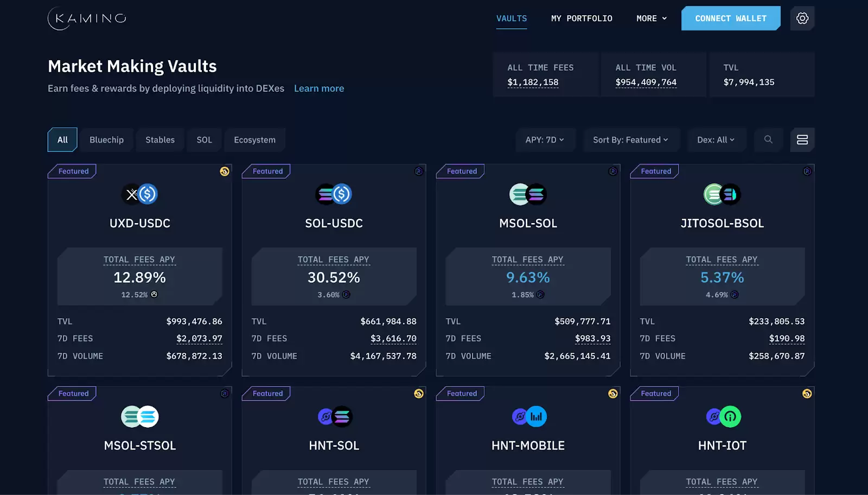Screen dimensions: 868x495
Task: Click the DEX badge on SOL-USDC card
Action: click(419, 172)
